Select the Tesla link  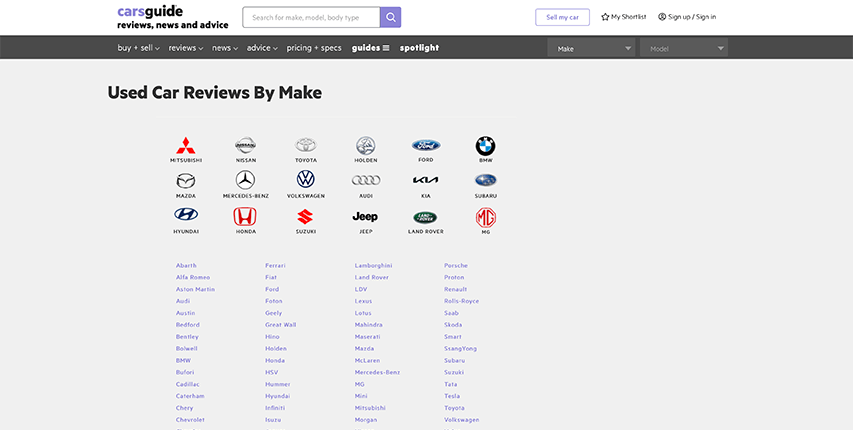coord(452,396)
